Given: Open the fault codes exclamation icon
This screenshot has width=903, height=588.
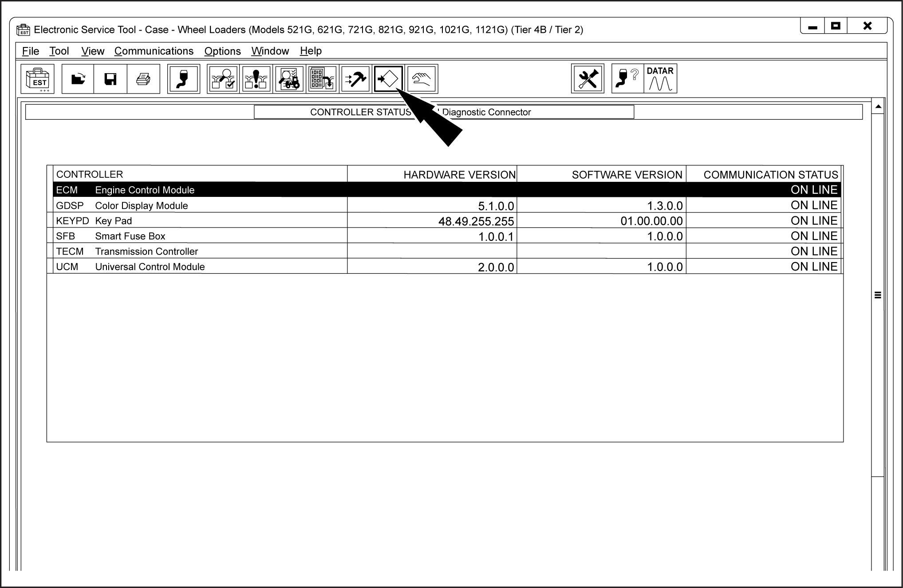Looking at the screenshot, I should tap(256, 79).
